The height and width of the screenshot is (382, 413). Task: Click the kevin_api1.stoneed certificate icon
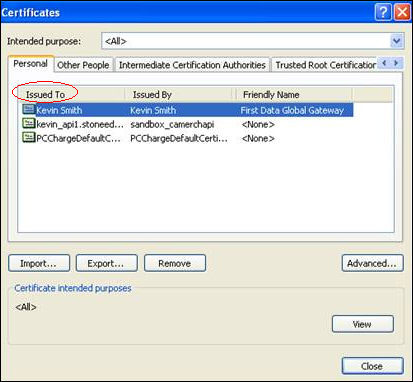(28, 123)
